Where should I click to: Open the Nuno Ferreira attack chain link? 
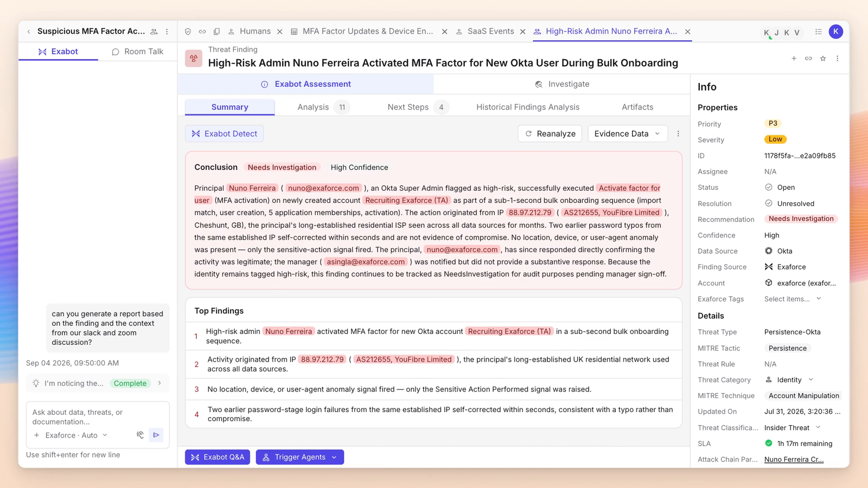[x=794, y=459]
